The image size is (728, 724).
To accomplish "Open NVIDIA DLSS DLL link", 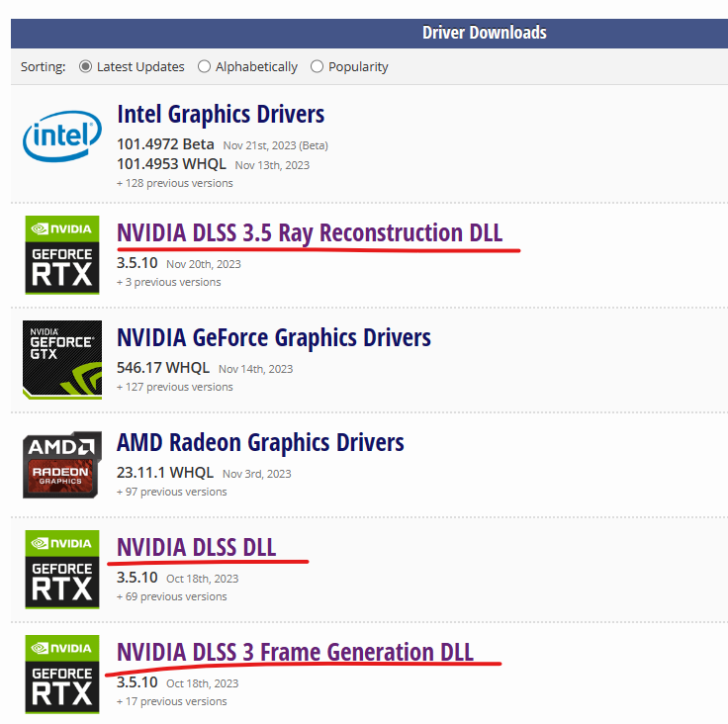I will point(197,547).
